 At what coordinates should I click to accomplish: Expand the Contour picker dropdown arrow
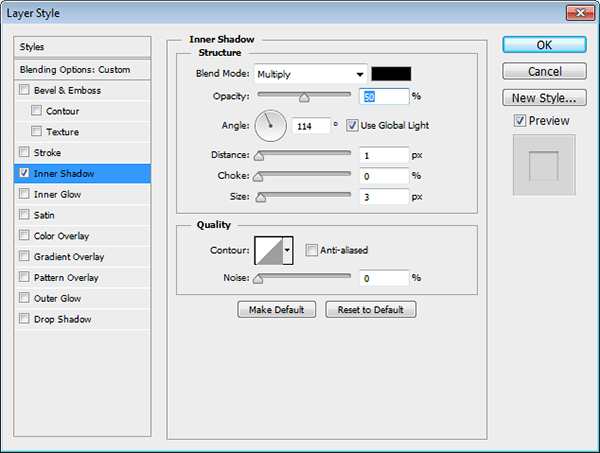[x=288, y=250]
